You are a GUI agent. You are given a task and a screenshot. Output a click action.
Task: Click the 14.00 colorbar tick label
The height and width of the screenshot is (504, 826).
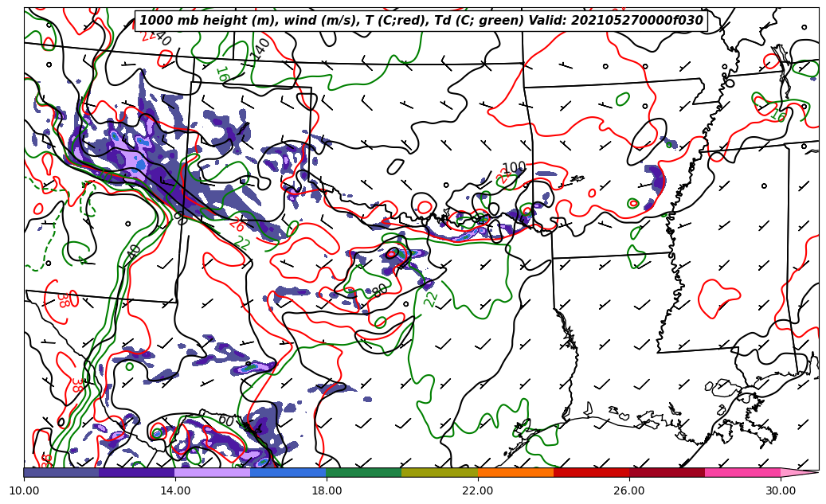[175, 490]
